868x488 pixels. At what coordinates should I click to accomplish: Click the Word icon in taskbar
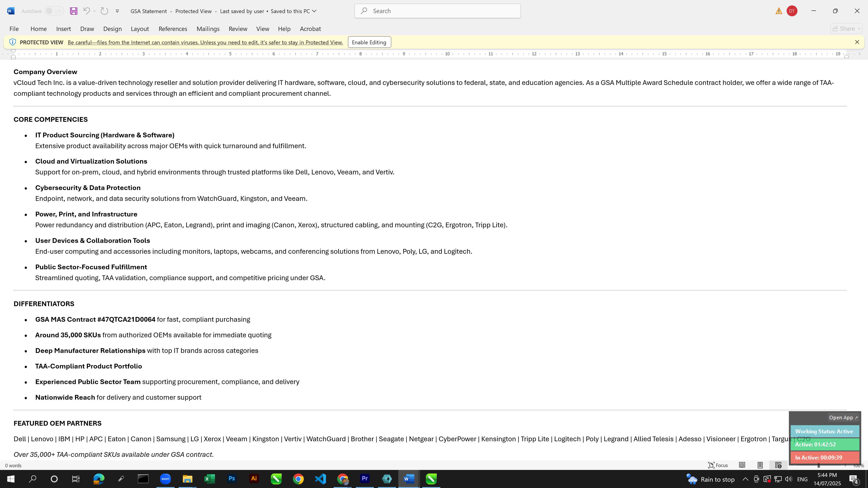click(x=409, y=479)
